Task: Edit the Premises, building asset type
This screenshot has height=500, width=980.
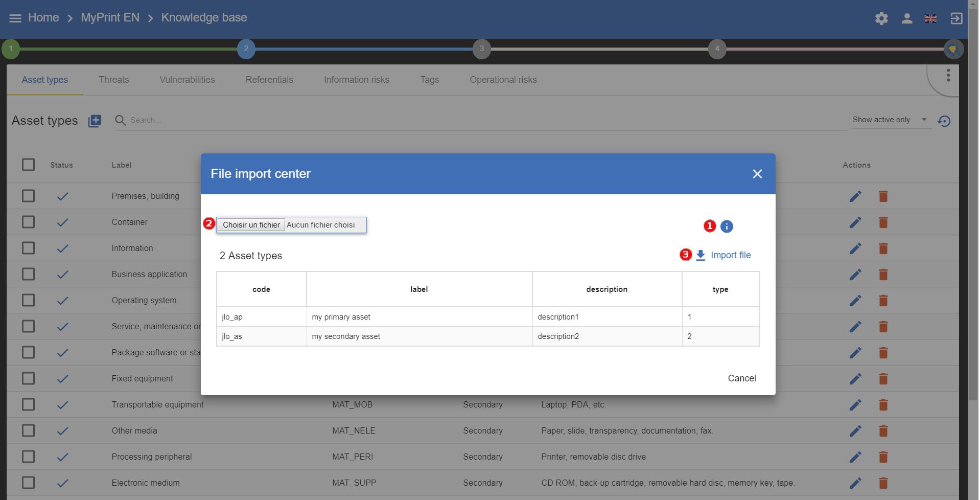Action: click(855, 196)
